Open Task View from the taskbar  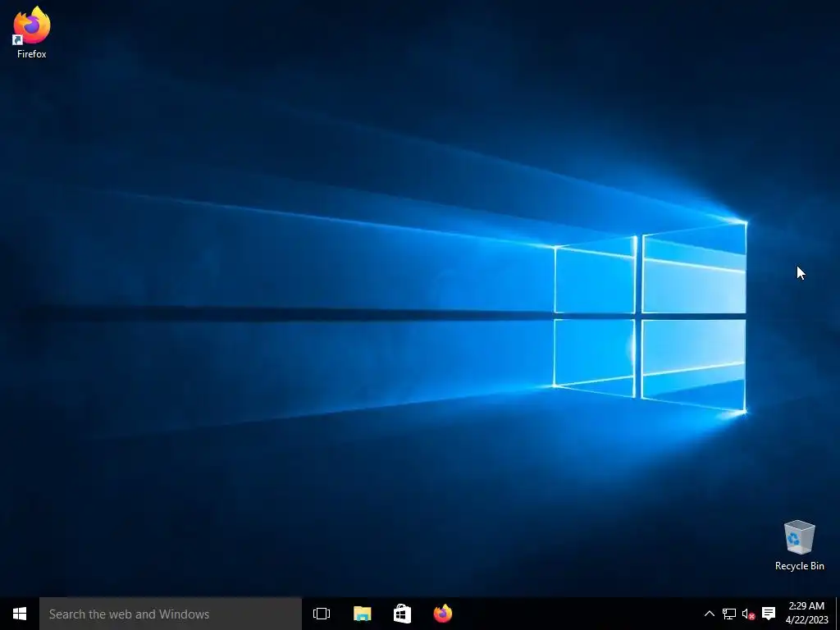pyautogui.click(x=322, y=614)
